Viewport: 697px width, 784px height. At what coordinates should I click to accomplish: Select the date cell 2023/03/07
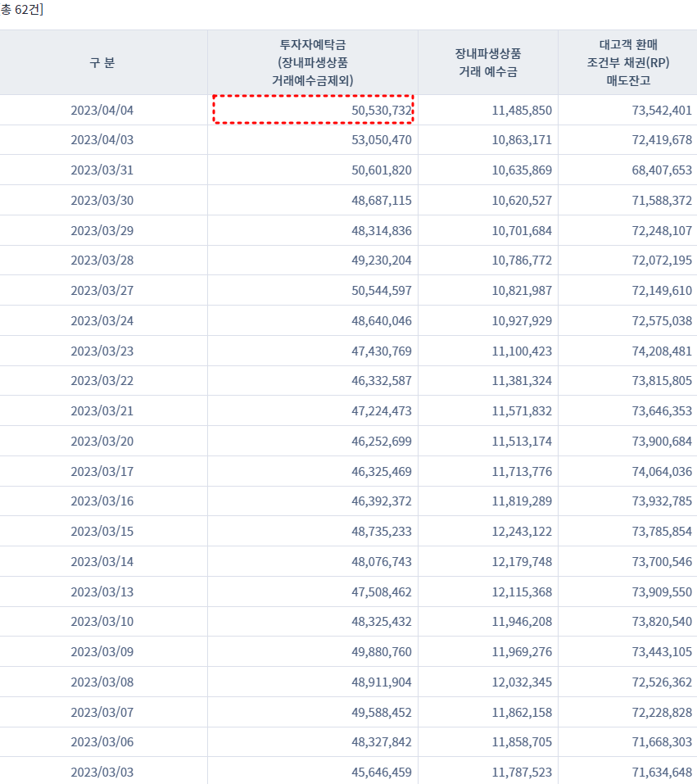[x=102, y=713]
